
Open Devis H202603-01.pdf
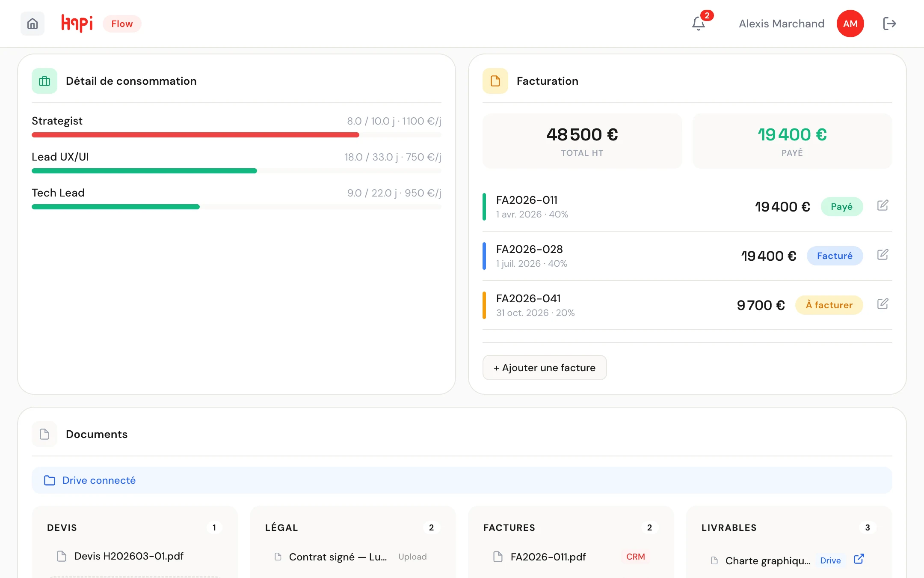click(129, 556)
